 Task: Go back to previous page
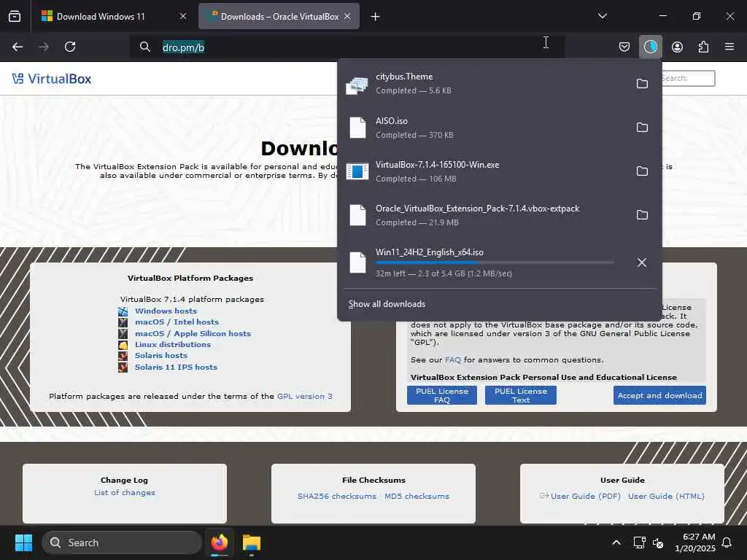(x=18, y=47)
